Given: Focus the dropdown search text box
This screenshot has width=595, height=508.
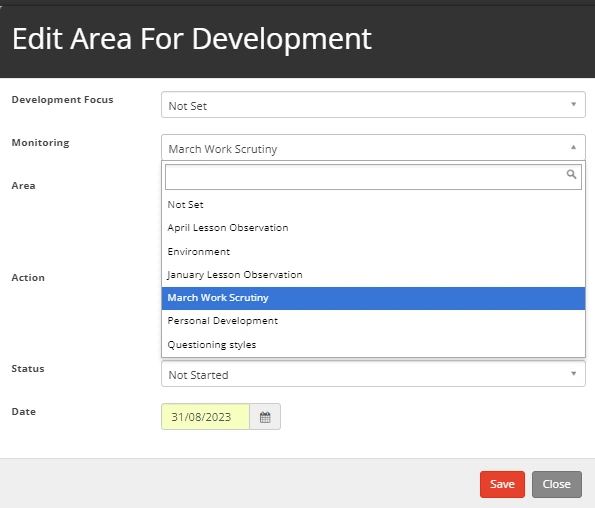Looking at the screenshot, I should click(x=373, y=177).
